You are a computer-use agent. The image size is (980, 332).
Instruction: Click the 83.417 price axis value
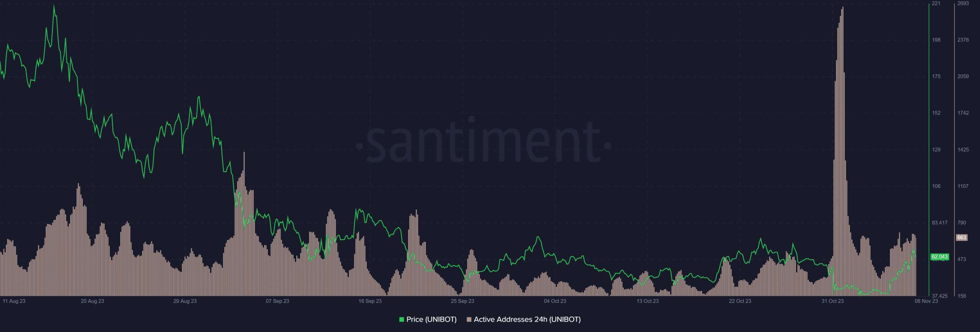(x=940, y=222)
